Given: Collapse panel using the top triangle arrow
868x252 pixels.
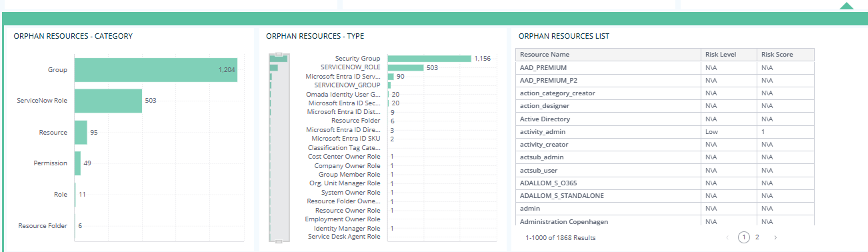Looking at the screenshot, I should [x=846, y=6].
